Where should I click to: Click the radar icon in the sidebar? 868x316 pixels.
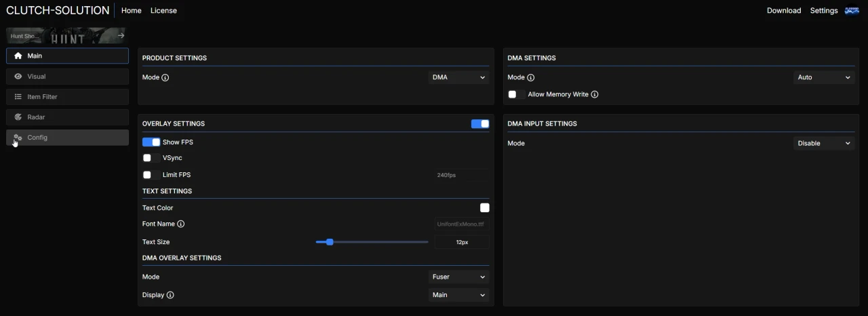[x=18, y=117]
